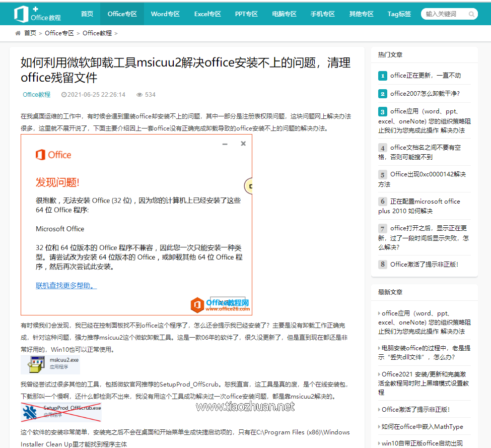This screenshot has width=491, height=448.
Task: Click the number 8 badge in hot articles
Action: [x=382, y=265]
